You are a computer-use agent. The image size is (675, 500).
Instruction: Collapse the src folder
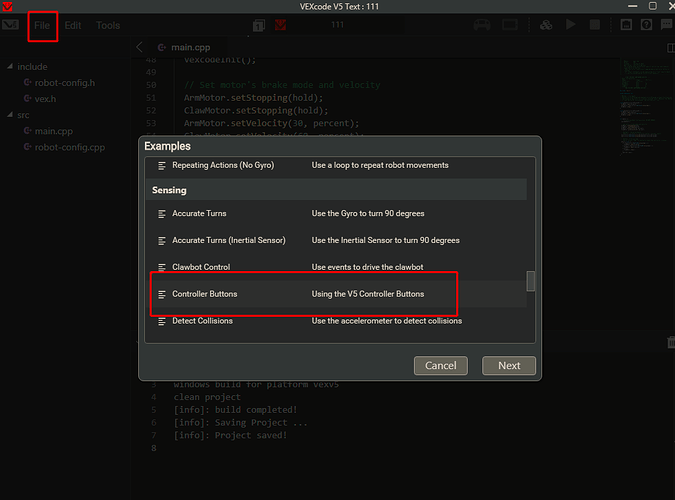pos(10,115)
